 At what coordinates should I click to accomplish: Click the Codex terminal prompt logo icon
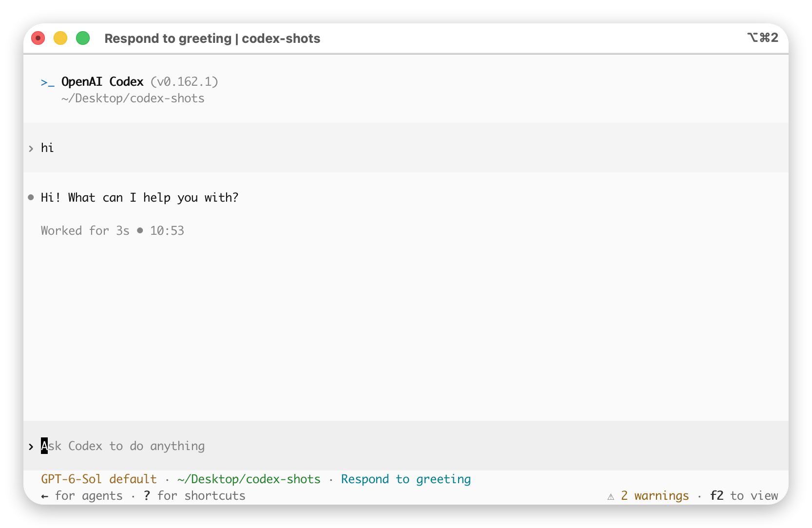click(47, 82)
